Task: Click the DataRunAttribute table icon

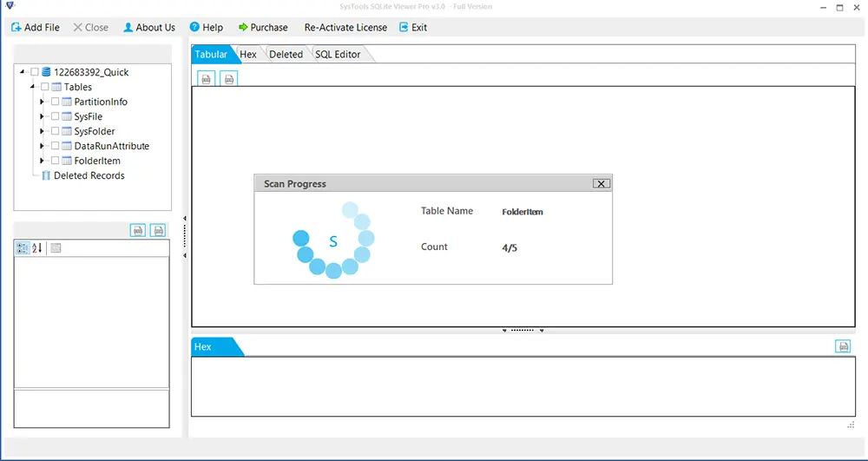Action: (x=67, y=146)
